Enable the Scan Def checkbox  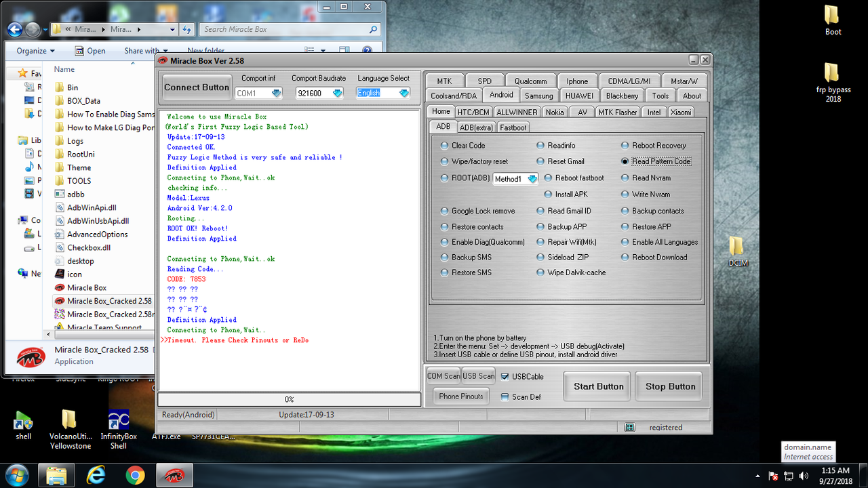click(x=505, y=397)
